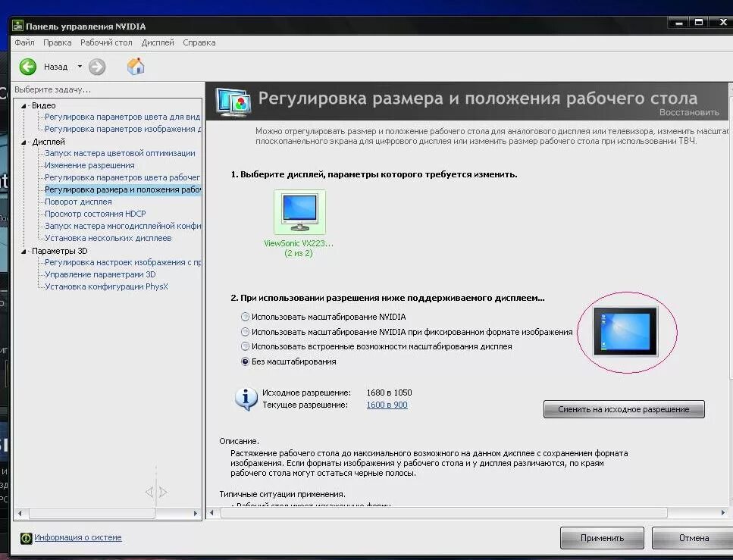733x560 pixels.
Task: Open the Back history dropdown arrow
Action: (x=80, y=67)
